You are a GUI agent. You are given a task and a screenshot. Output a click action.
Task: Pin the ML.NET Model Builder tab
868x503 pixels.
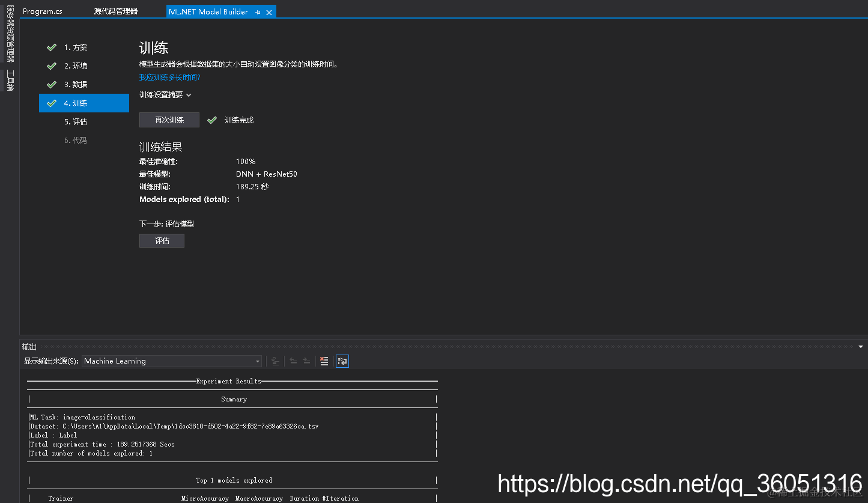click(258, 12)
